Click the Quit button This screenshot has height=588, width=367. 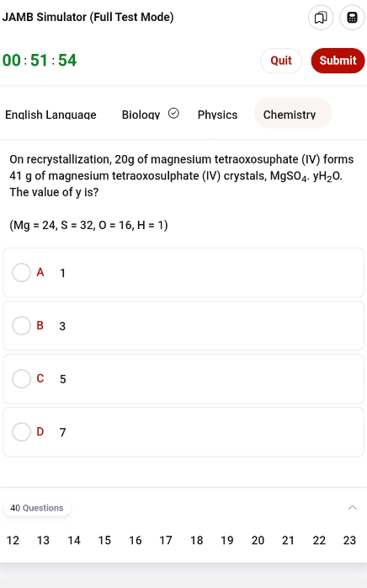[281, 61]
